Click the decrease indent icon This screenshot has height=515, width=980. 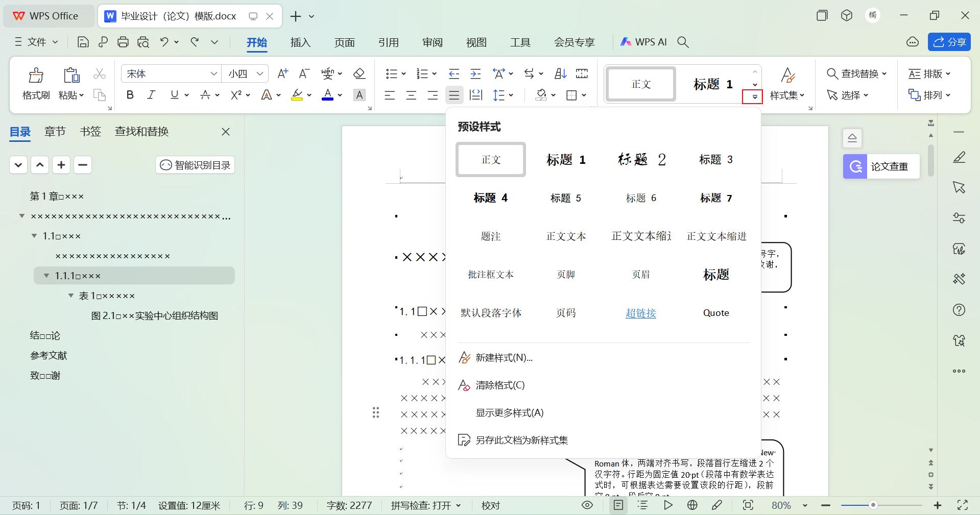pos(454,73)
